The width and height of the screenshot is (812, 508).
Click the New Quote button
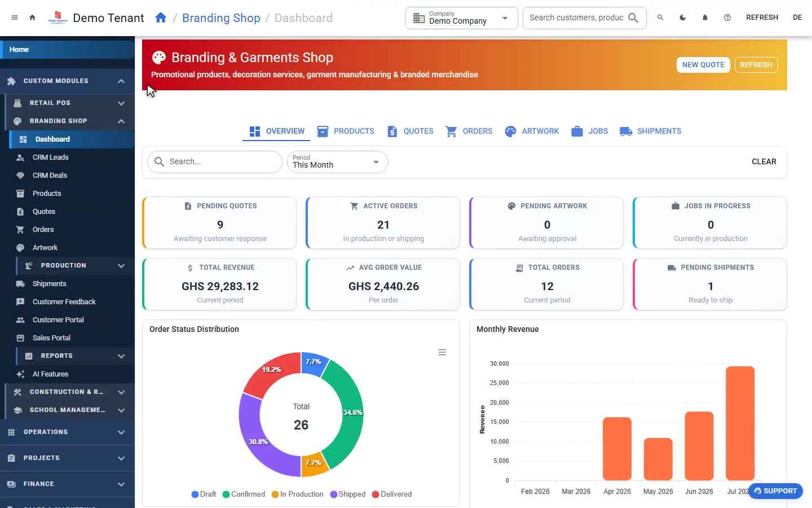click(703, 65)
